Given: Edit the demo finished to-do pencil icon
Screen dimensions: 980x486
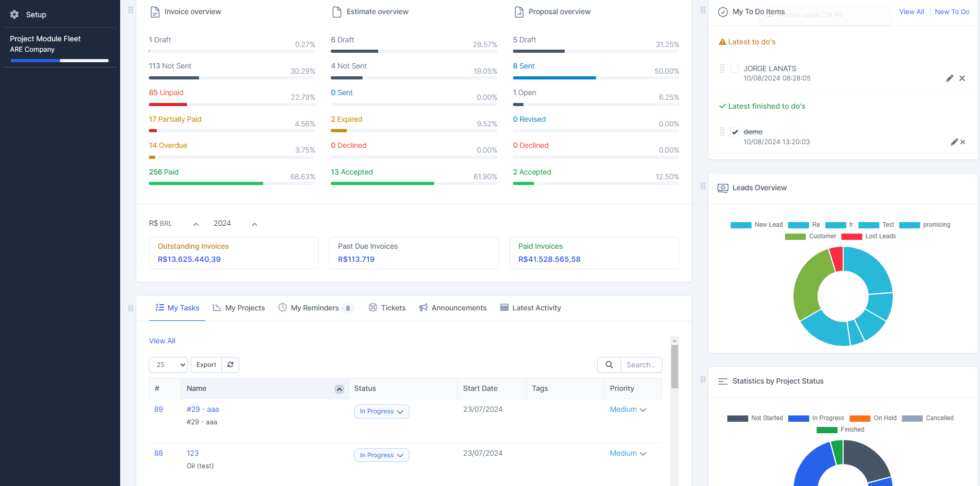Looking at the screenshot, I should 954,142.
